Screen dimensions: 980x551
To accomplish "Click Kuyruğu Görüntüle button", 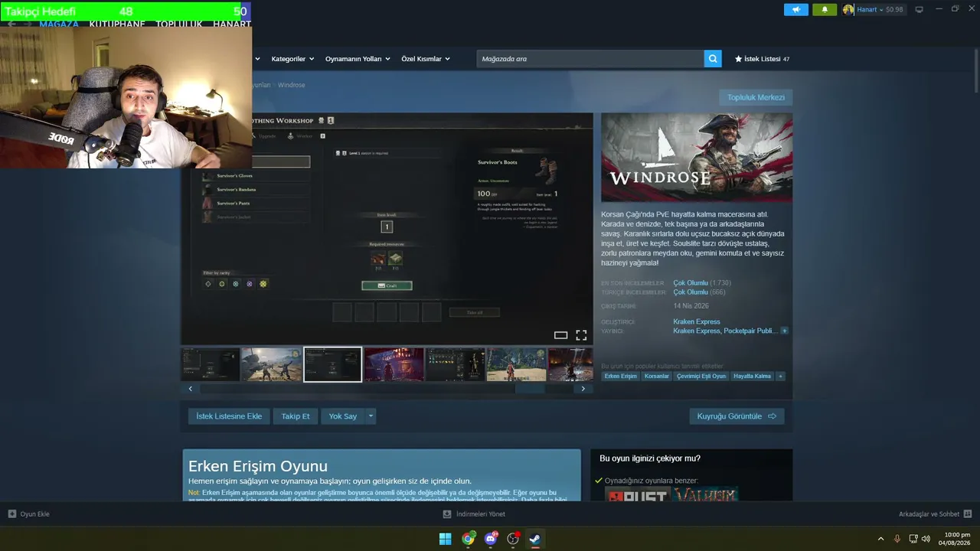I will [737, 416].
